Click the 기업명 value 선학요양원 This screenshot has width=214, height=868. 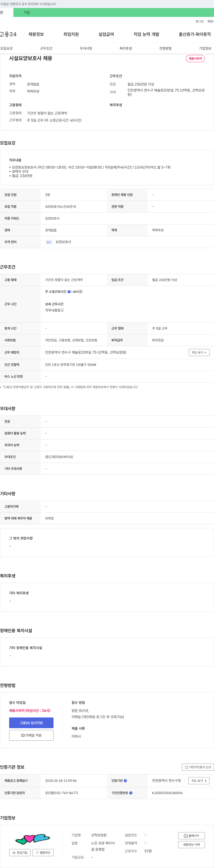pyautogui.click(x=99, y=835)
